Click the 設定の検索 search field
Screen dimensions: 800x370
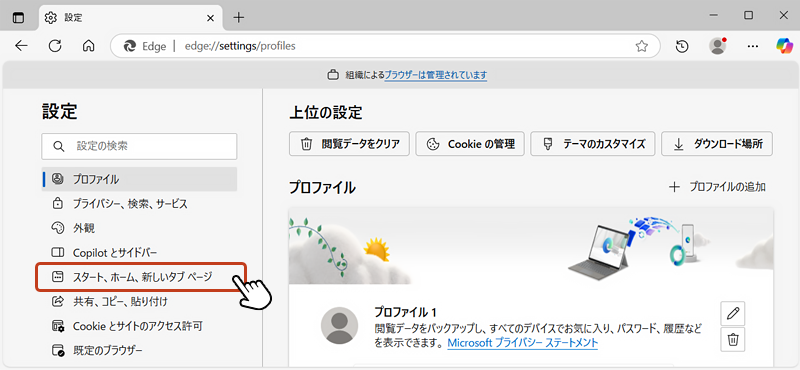pos(139,146)
